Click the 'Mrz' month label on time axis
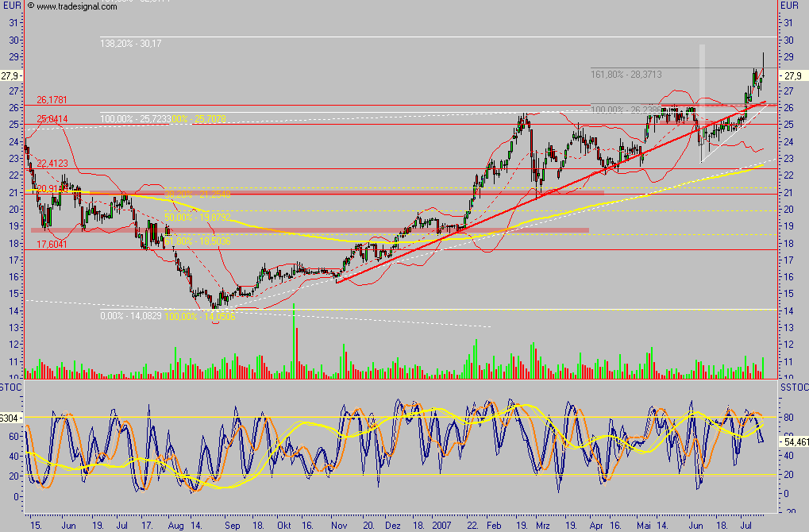809x532 pixels. [543, 526]
